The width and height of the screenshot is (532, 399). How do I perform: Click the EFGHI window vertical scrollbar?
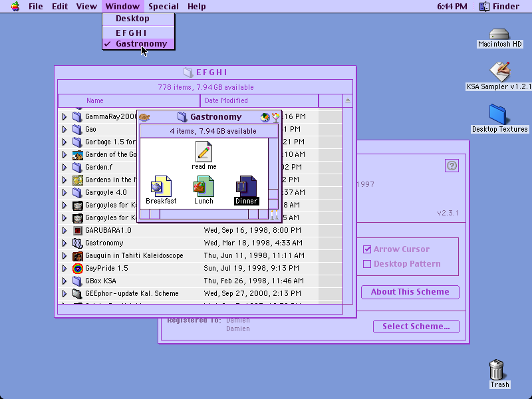[348, 205]
